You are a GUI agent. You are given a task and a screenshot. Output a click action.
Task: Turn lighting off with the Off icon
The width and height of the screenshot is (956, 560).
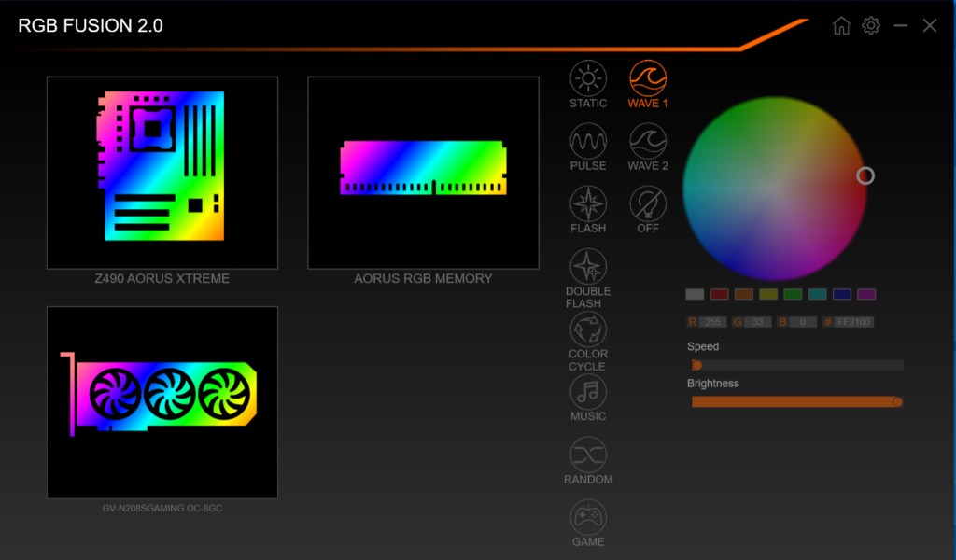[x=648, y=203]
